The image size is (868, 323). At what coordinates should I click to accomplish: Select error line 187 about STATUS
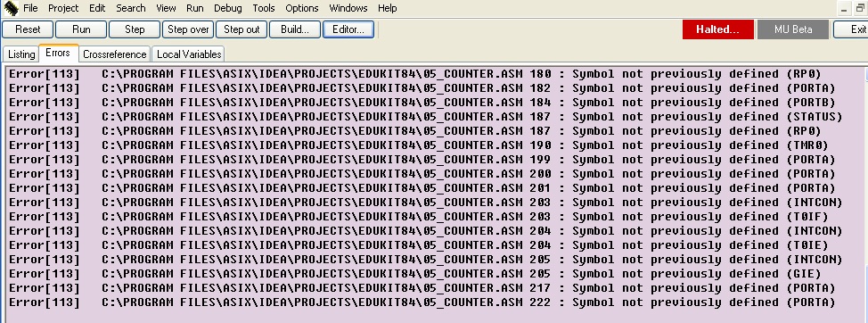click(425, 117)
